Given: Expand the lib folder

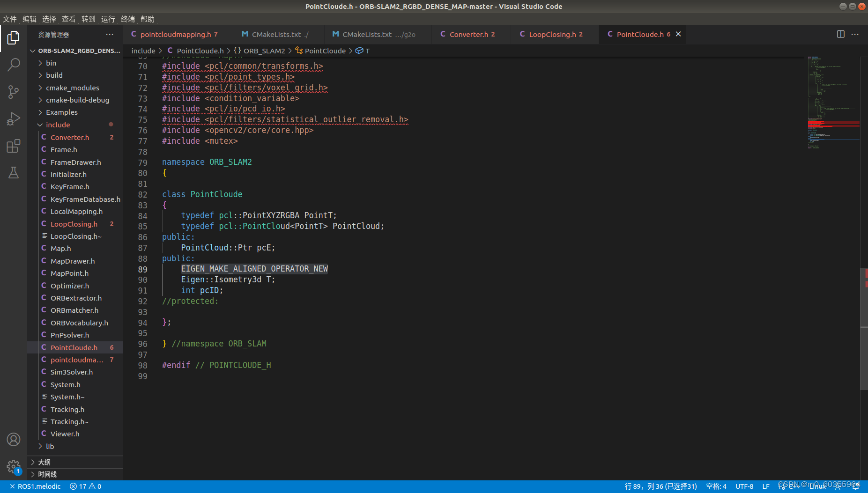Looking at the screenshot, I should pyautogui.click(x=75, y=447).
